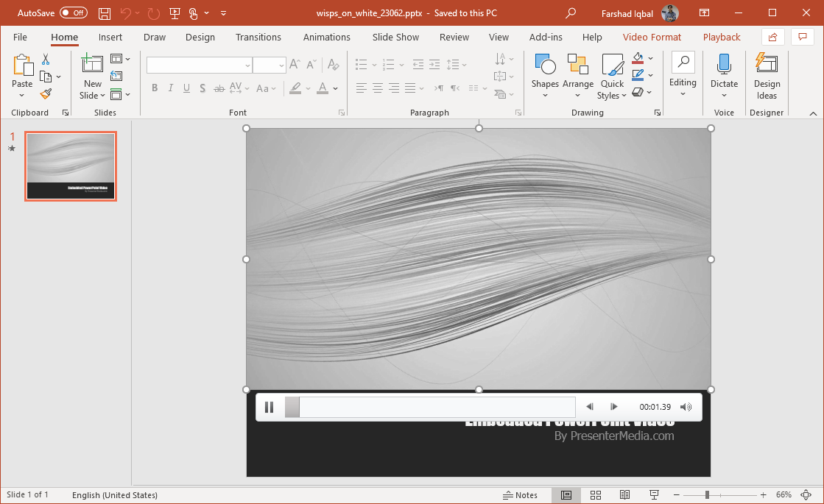Click Increase Font Size icon

[295, 65]
